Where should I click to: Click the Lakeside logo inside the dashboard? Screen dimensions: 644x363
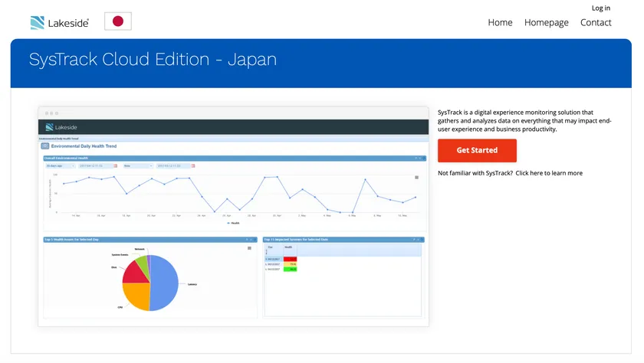coord(61,127)
